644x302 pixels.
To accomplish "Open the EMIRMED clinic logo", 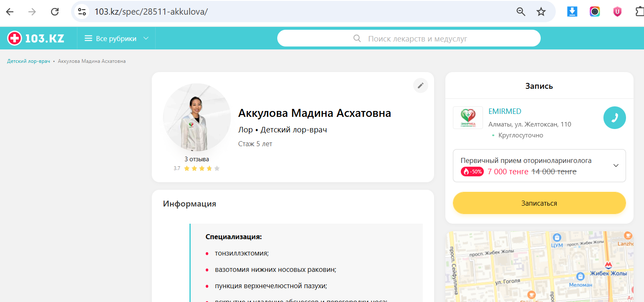I will [x=468, y=118].
